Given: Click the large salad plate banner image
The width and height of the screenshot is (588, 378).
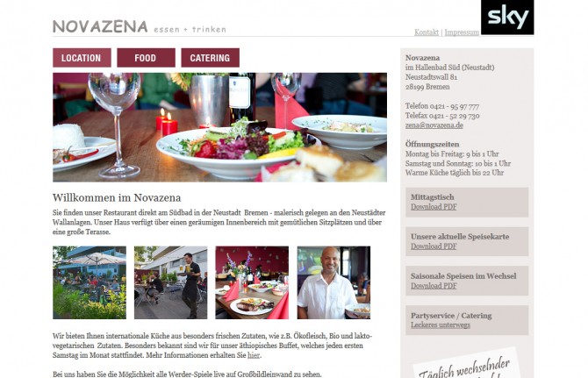Looking at the screenshot, I should pos(219,127).
